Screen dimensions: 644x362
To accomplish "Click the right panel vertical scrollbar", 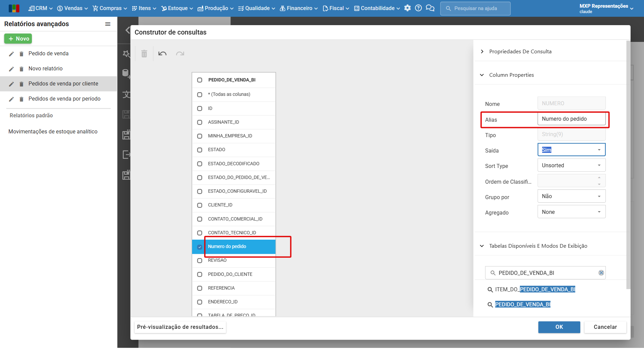I will 628,164.
